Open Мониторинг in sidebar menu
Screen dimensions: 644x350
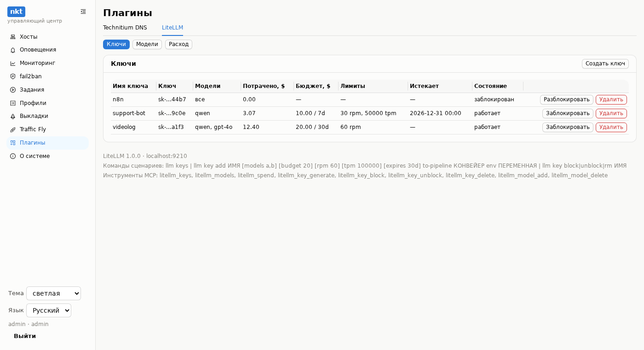tap(48, 63)
